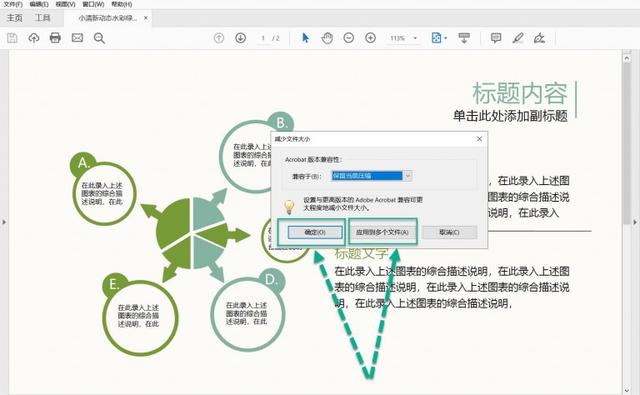Close the 减少文件大小 dialog
Screen dimensions: 640x395
(x=479, y=139)
